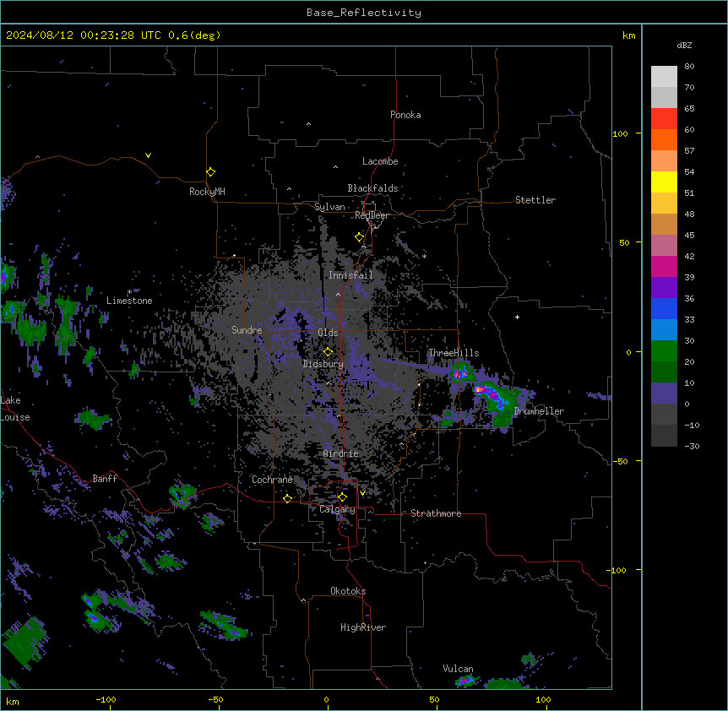Click the Innisfail city label

click(350, 275)
